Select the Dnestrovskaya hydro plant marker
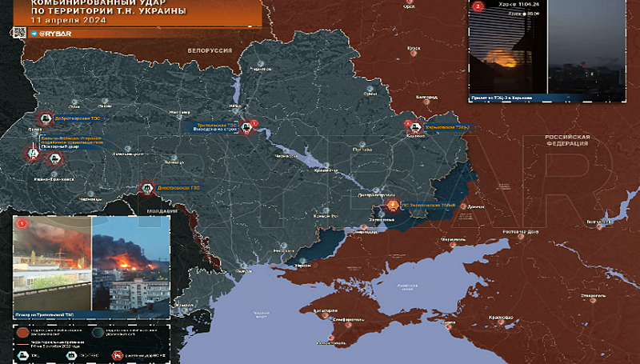The width and height of the screenshot is (640, 364). click(147, 188)
